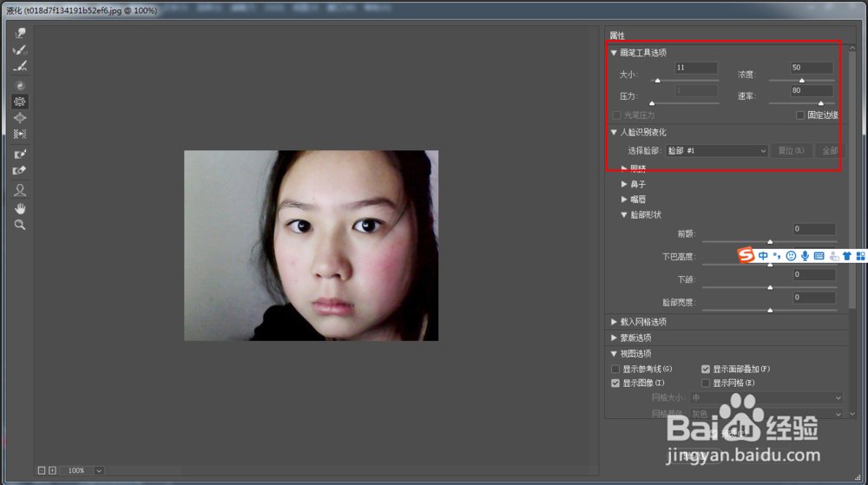Click the zoom in plus button

pyautogui.click(x=53, y=470)
